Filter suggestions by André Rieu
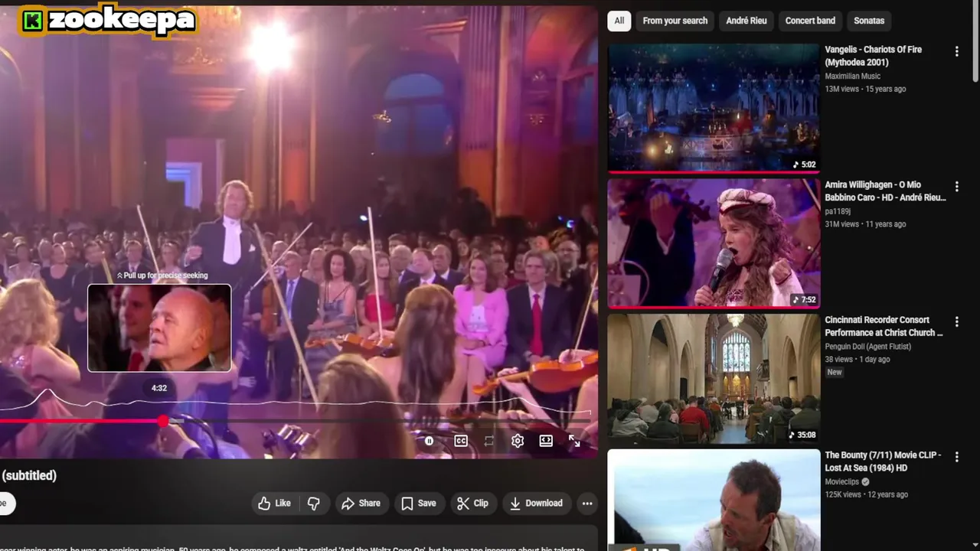 pyautogui.click(x=746, y=21)
